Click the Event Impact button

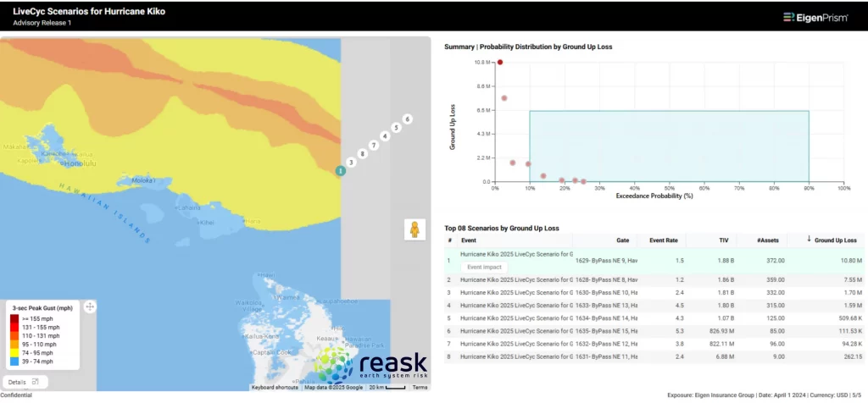[484, 267]
